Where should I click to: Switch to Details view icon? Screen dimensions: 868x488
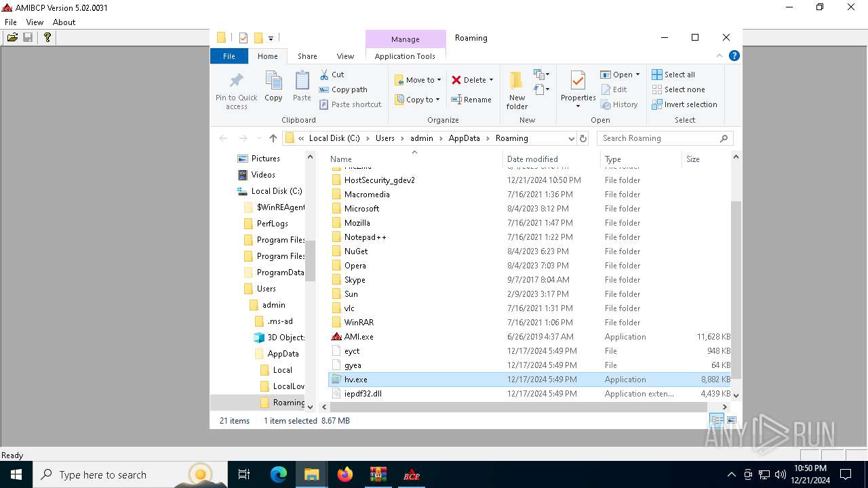pos(717,421)
